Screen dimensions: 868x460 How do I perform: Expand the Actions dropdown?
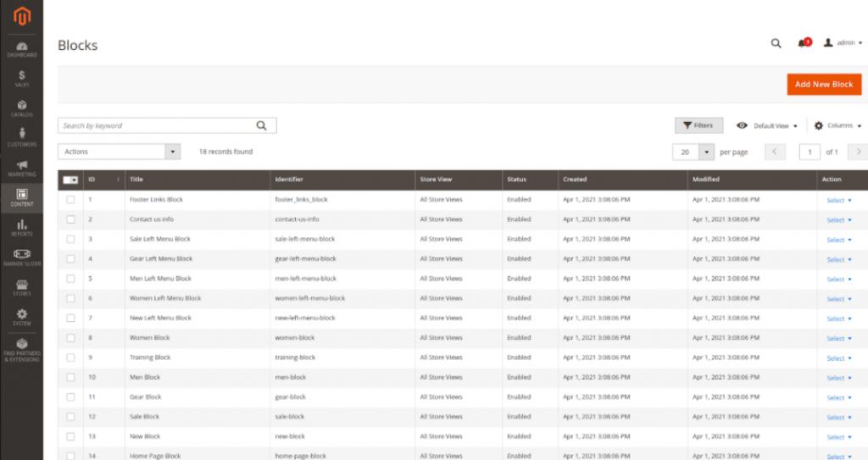pyautogui.click(x=119, y=152)
